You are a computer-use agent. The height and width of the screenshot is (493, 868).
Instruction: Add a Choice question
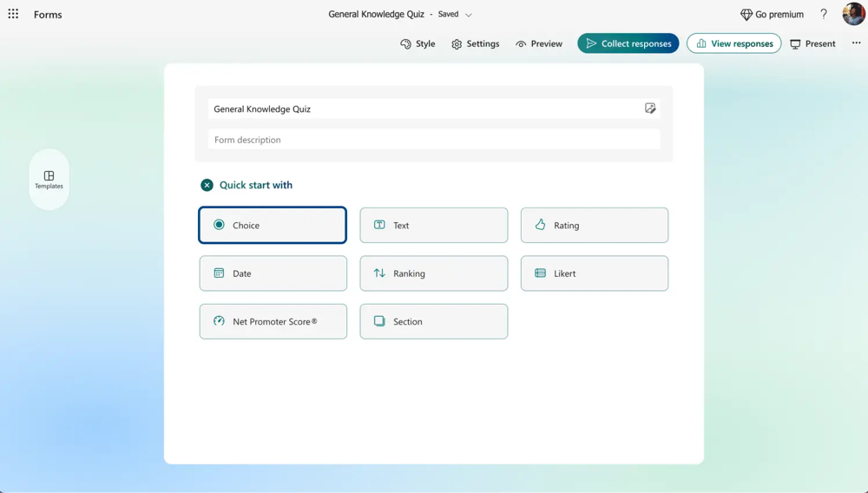coord(273,225)
